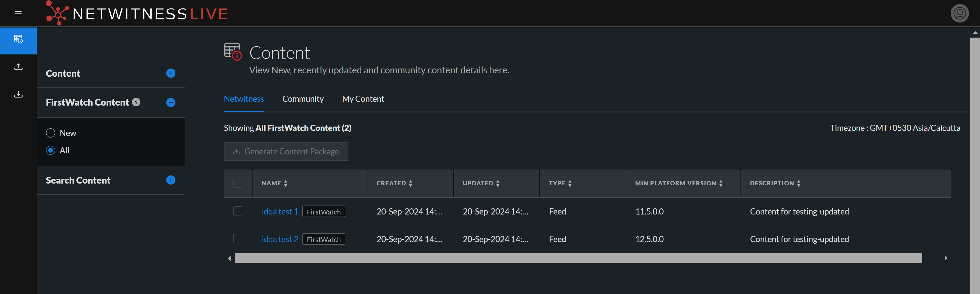This screenshot has height=294, width=980.
Task: Open the Content sidebar icon
Action: 18,40
